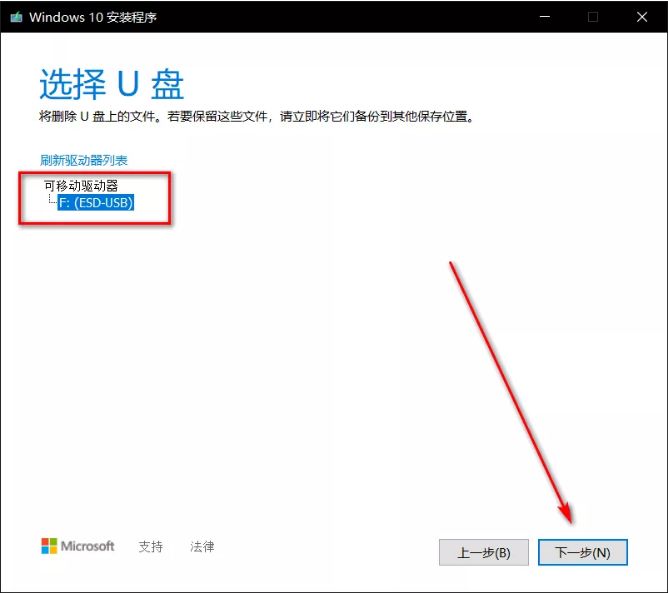The image size is (668, 593).
Task: Click the Microsoft wordmark text
Action: pos(88,546)
